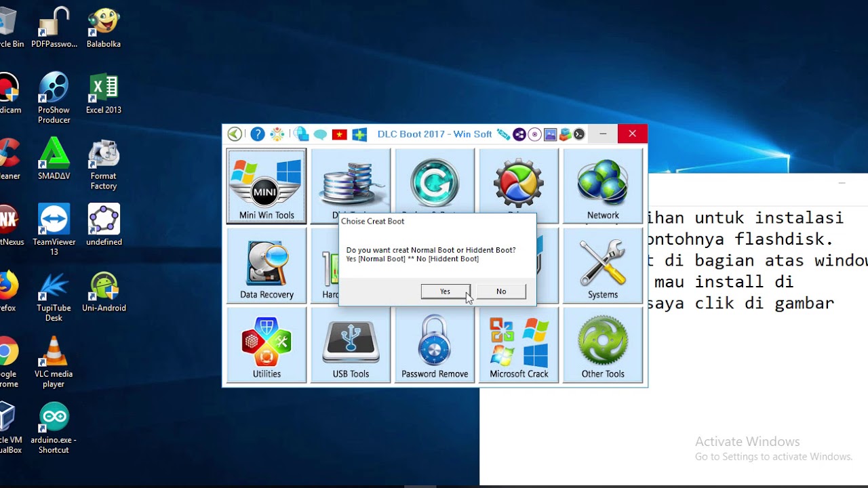
Task: Open the Microsoft Crack tile
Action: click(519, 345)
